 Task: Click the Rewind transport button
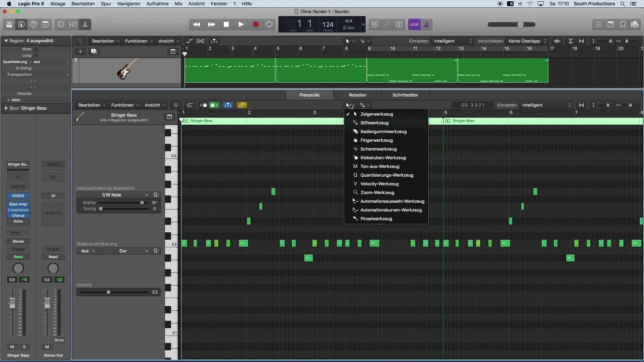coord(197,24)
